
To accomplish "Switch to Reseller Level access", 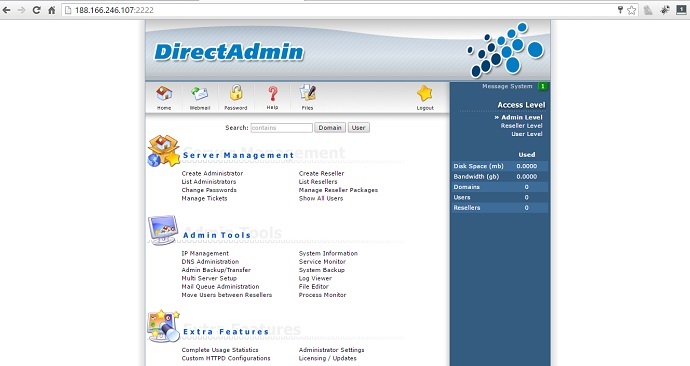I will pos(521,126).
